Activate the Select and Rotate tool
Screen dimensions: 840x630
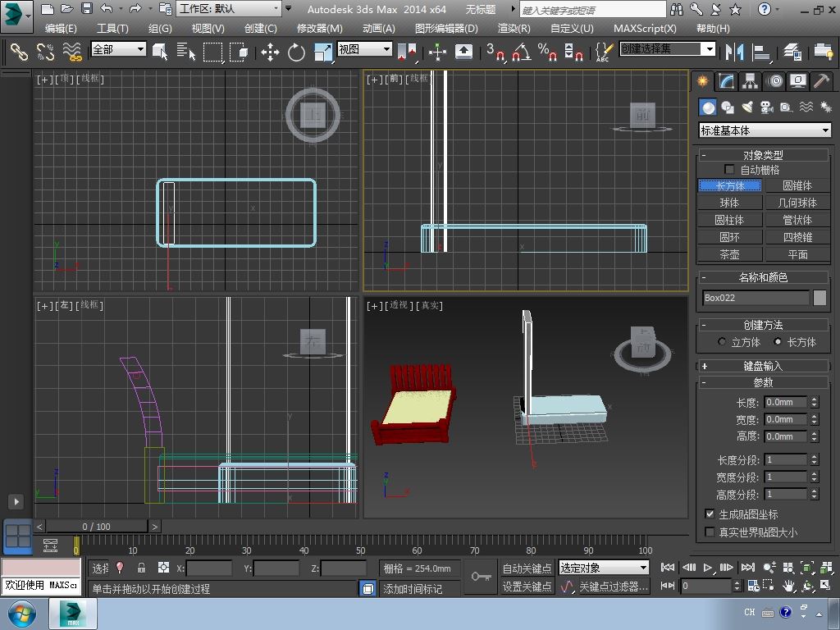[296, 52]
